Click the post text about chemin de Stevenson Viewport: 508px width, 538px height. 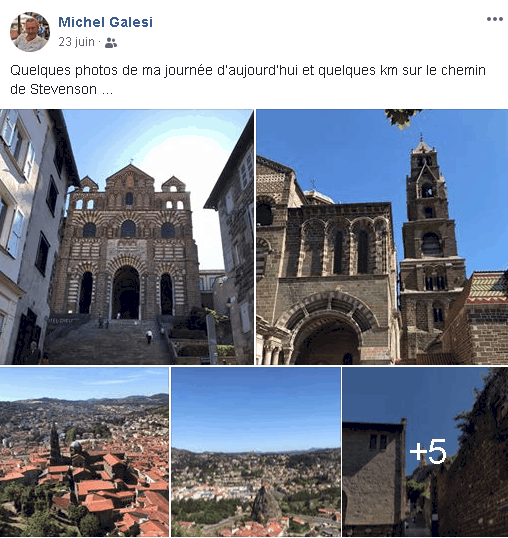pos(248,80)
